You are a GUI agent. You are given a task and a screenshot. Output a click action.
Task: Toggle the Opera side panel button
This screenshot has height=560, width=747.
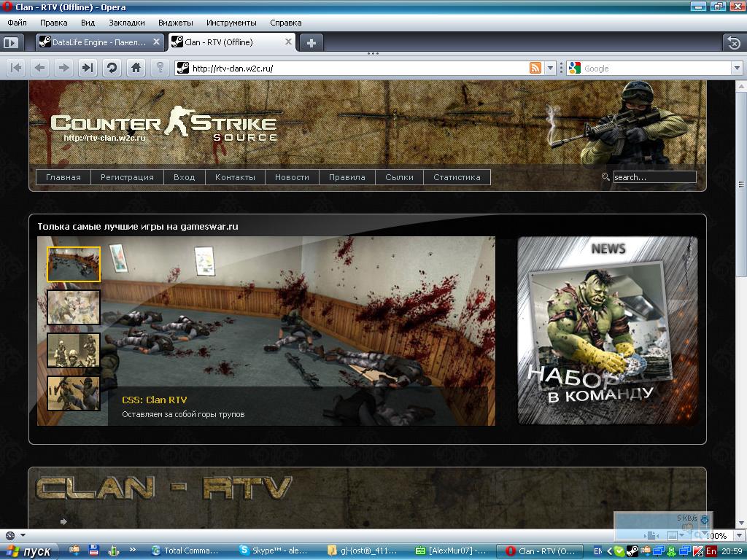coord(10,43)
